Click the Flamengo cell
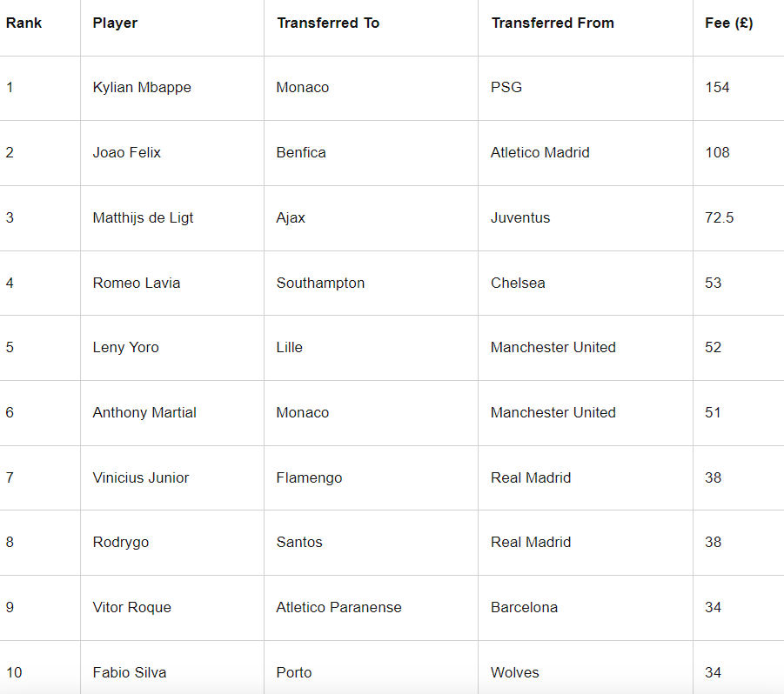Screen dimensions: 784x694 point(309,478)
